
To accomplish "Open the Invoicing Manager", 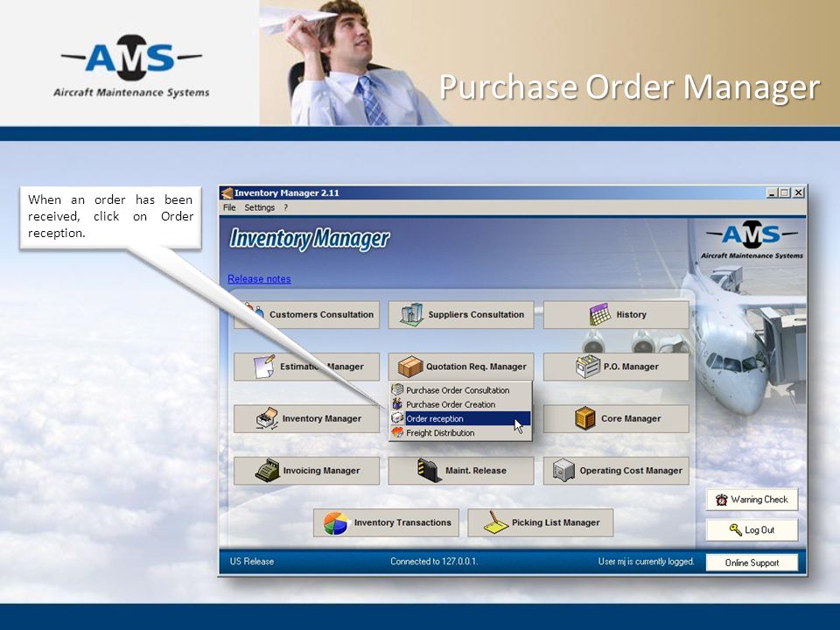I will point(306,471).
